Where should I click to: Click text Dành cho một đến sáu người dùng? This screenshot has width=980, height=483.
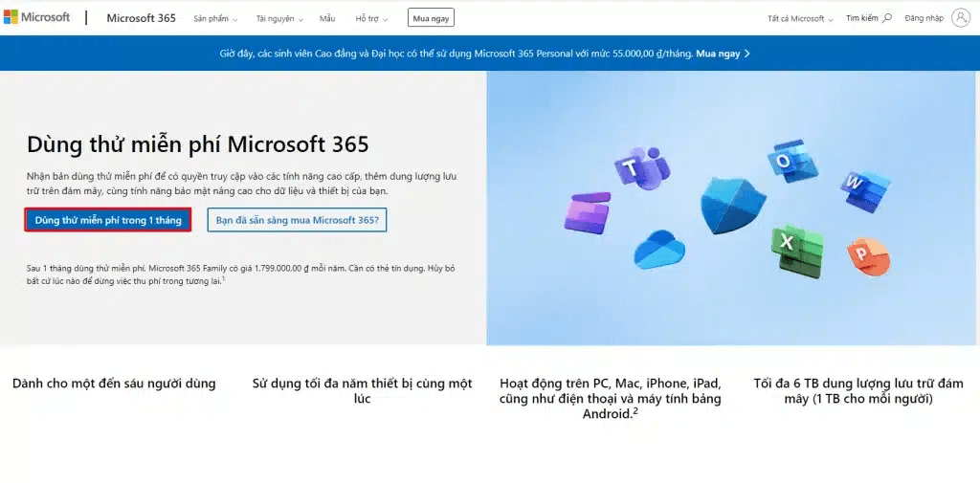pyautogui.click(x=114, y=383)
